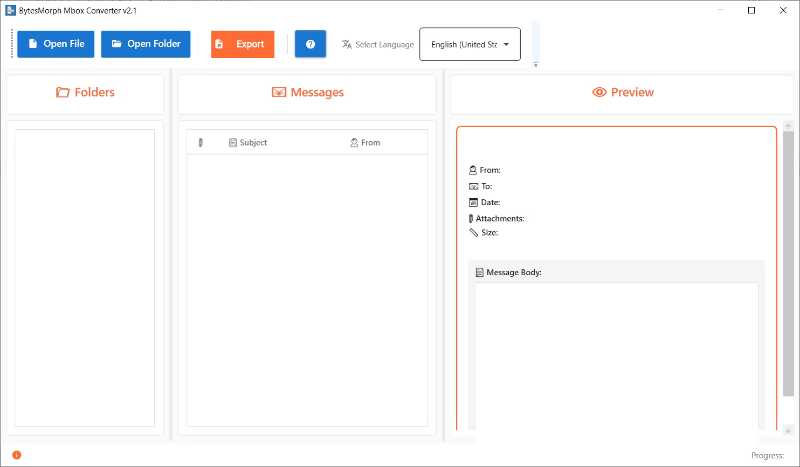Click the orange info icon in status bar
This screenshot has height=467, width=800.
(16, 455)
